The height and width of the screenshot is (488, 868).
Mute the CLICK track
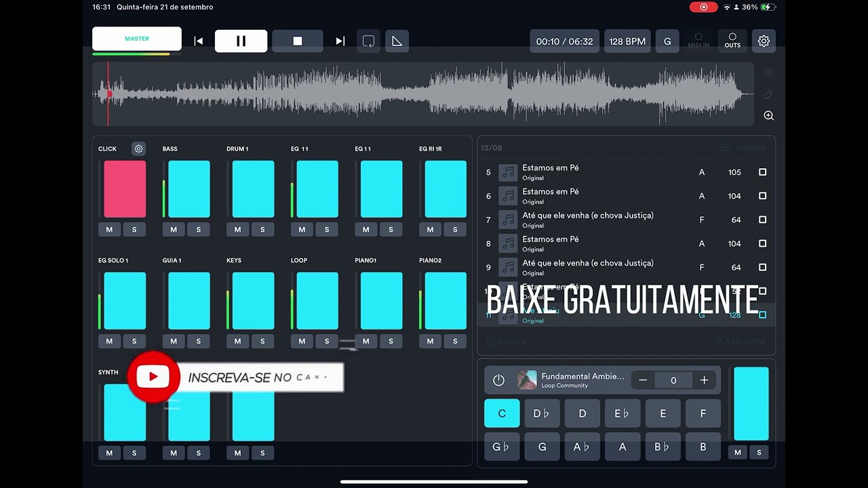[x=109, y=230]
